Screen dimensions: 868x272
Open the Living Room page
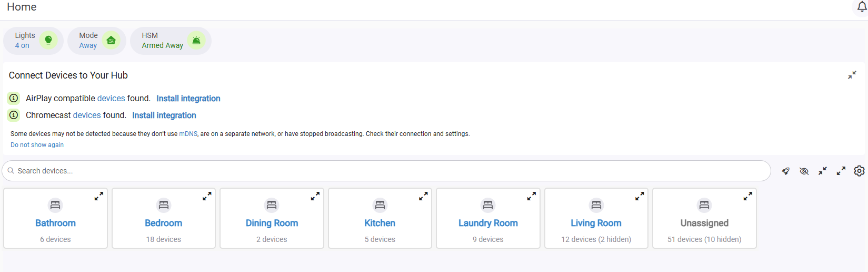pyautogui.click(x=596, y=223)
